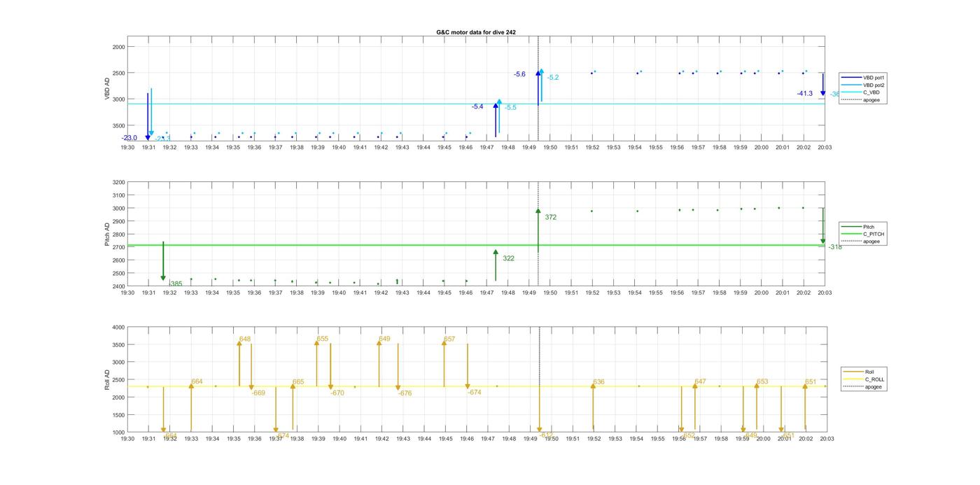Click the "Roll AD" y-axis label
Screen dimensions: 980x485
click(108, 380)
